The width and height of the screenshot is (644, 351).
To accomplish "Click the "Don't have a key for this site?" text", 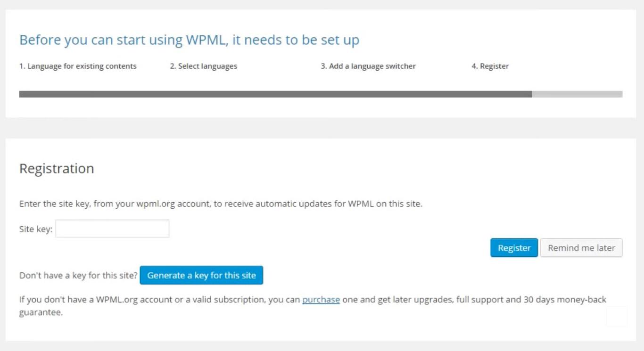I will tap(78, 276).
